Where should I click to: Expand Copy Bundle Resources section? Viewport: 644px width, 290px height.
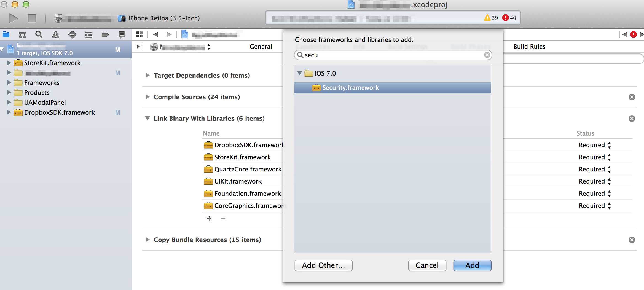pyautogui.click(x=147, y=240)
